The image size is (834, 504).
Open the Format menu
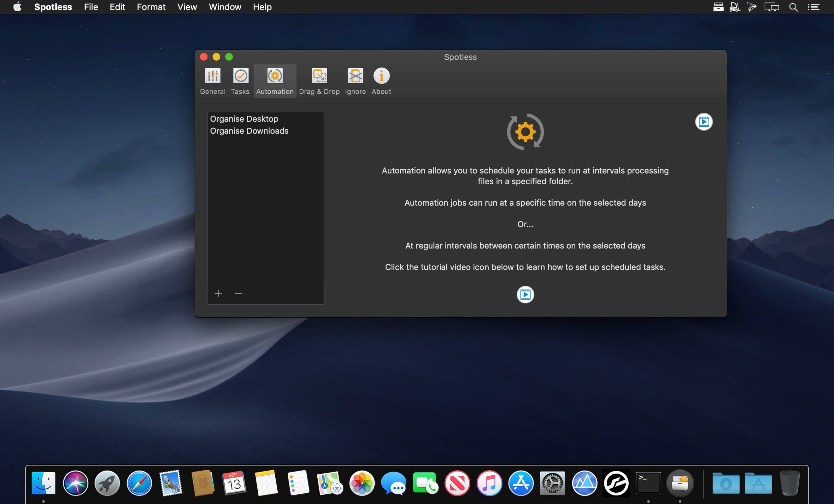[151, 7]
